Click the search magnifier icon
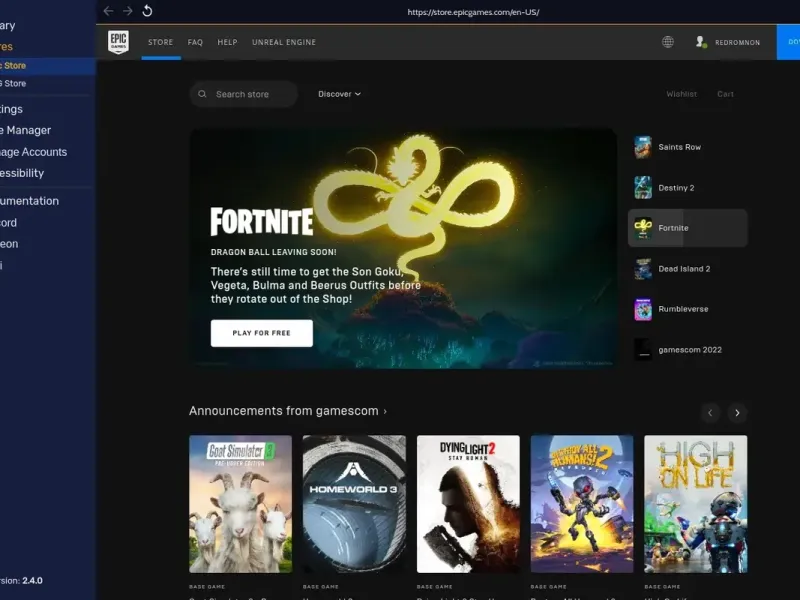800x600 pixels. coord(202,94)
